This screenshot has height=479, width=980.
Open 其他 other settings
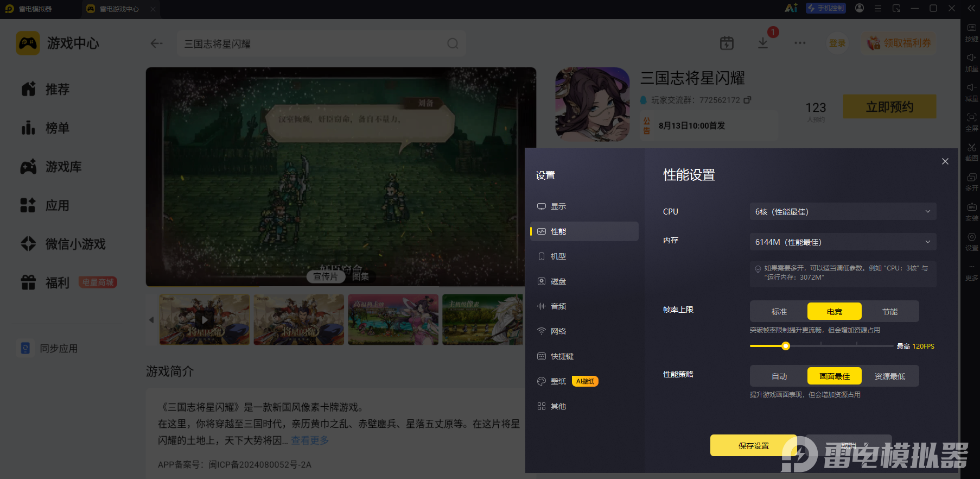point(584,406)
